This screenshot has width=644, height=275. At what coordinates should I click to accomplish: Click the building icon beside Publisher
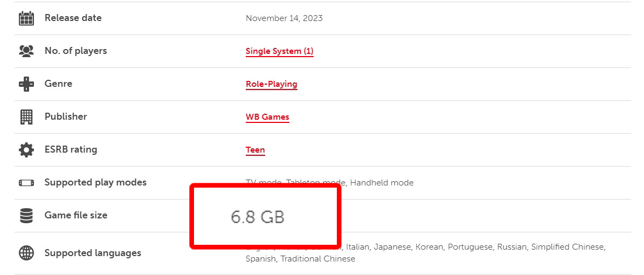[x=26, y=117]
